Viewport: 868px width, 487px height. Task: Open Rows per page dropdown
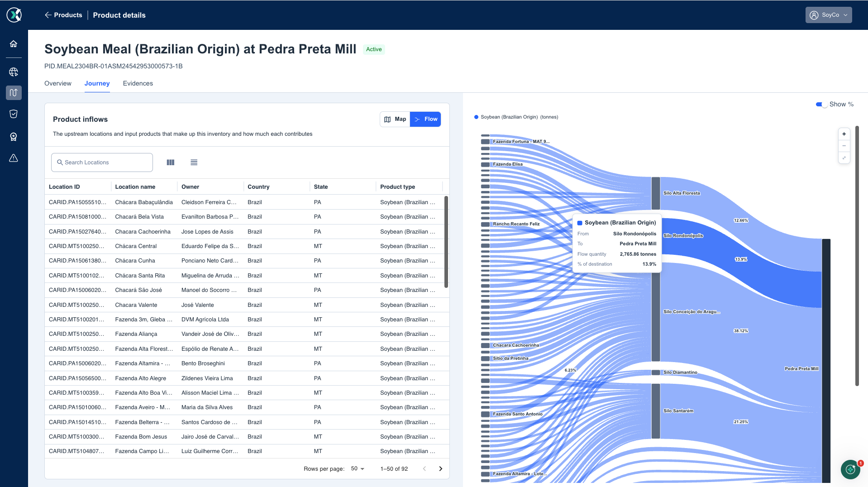pyautogui.click(x=358, y=469)
